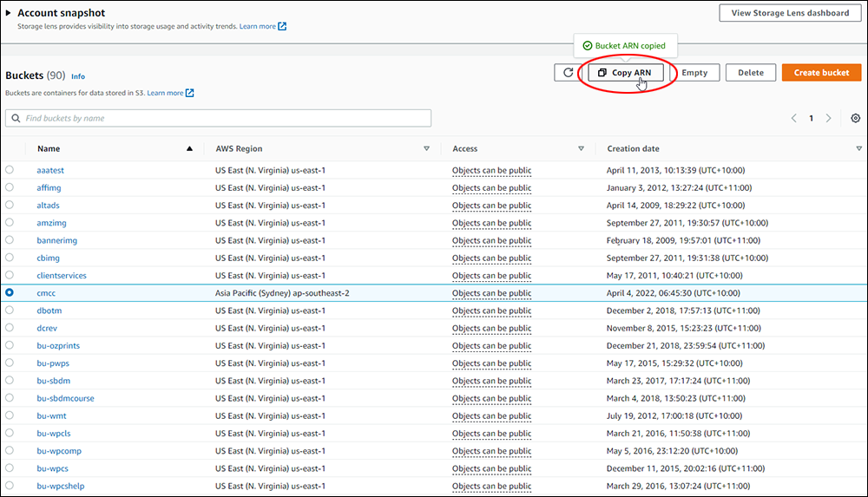Click the Create bucket button
868x497 pixels.
click(821, 73)
